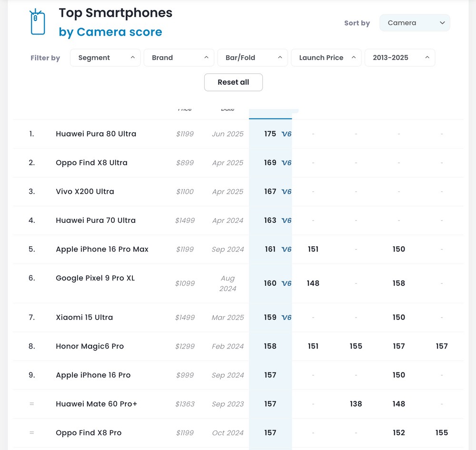Click camera score 161 for iPhone 16 Pro Max

click(x=270, y=250)
